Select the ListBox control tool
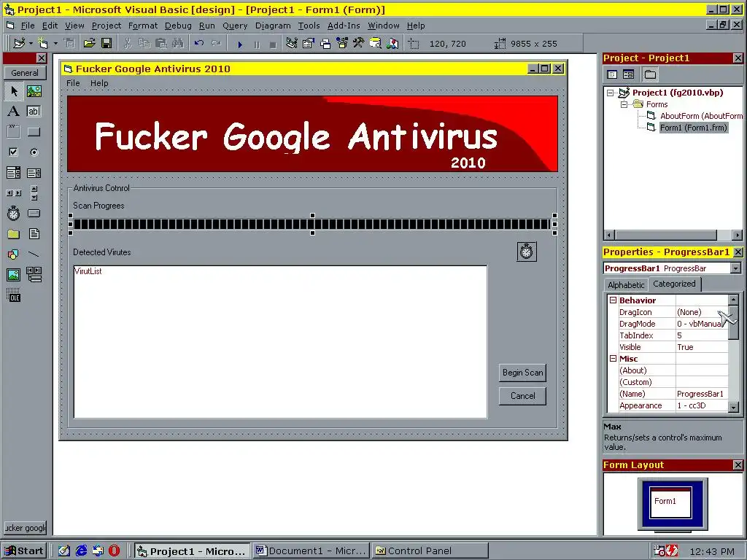Viewport: 747px width, 560px height. tap(34, 173)
